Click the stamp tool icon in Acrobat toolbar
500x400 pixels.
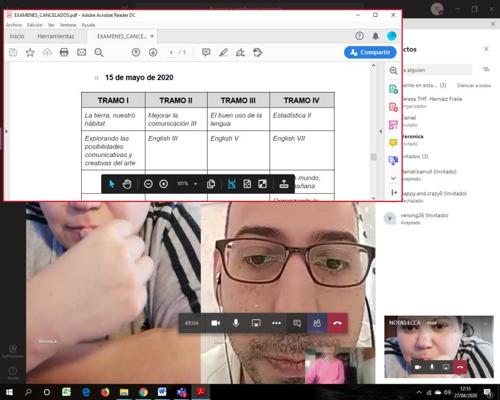coord(257,52)
